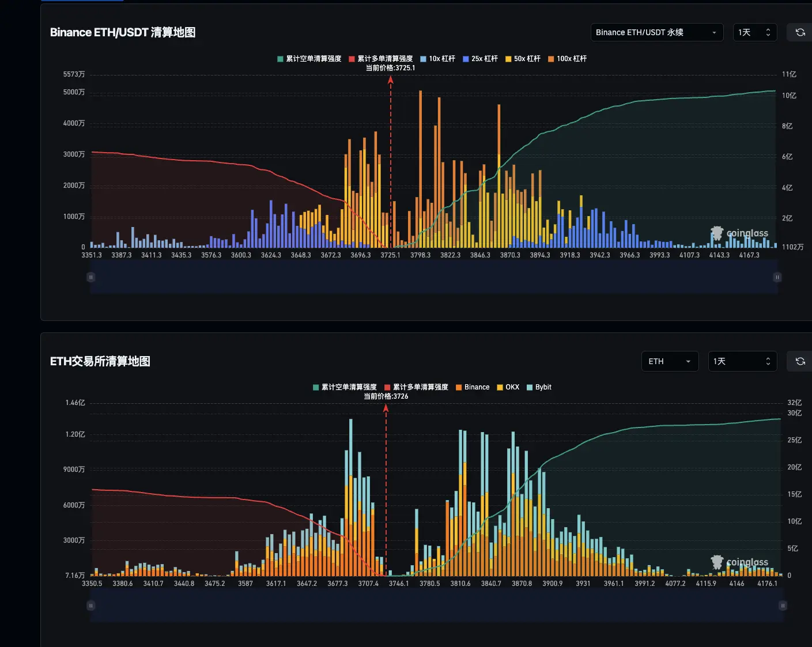Open the Binance ETH/USDT 永续 pair dropdown
812x647 pixels.
point(657,32)
